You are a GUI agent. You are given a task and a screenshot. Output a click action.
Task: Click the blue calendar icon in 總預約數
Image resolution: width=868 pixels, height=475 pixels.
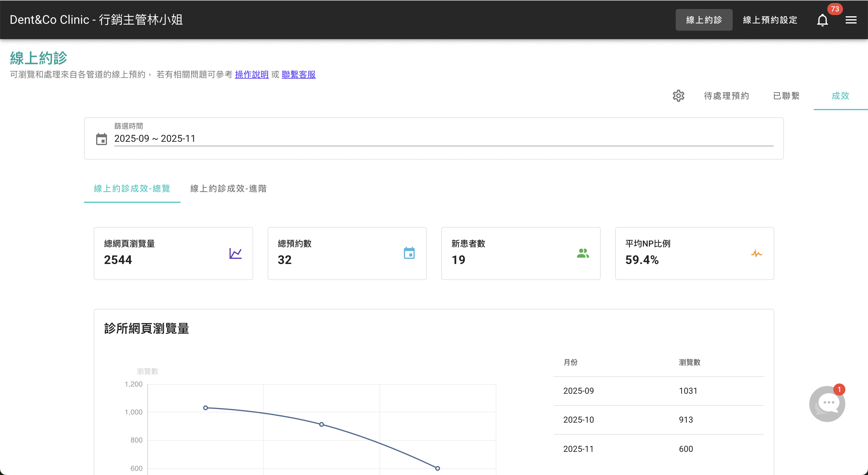pyautogui.click(x=409, y=253)
